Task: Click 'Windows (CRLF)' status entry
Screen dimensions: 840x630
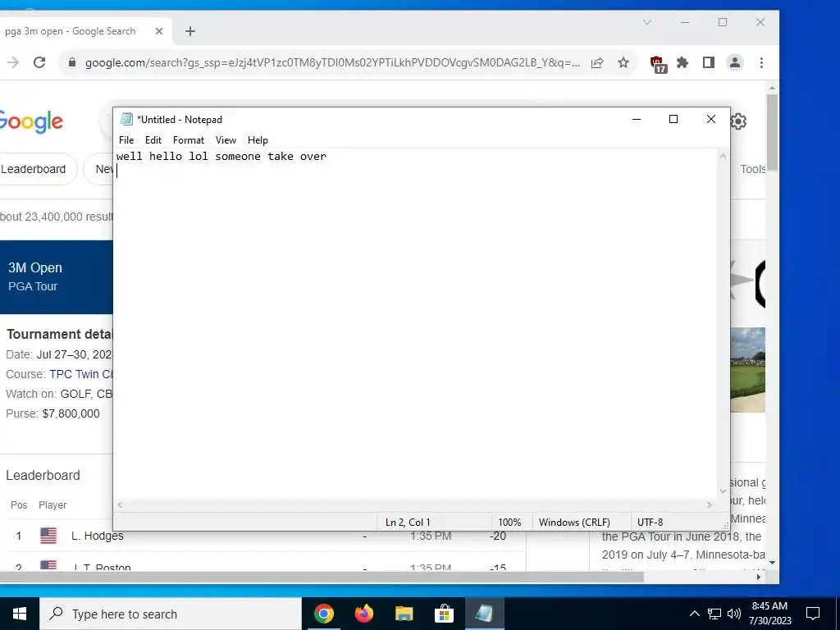Action: coord(574,523)
